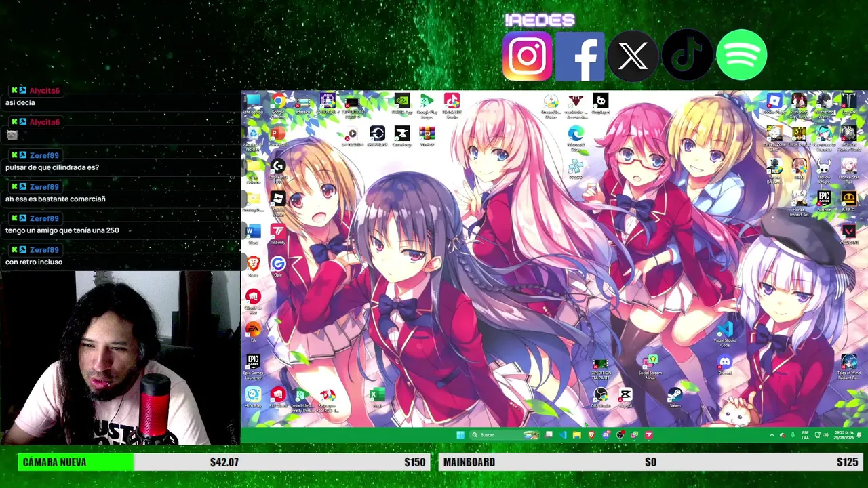
Task: Launch TikTok LIVE Studio from the desktop
Action: point(452,105)
